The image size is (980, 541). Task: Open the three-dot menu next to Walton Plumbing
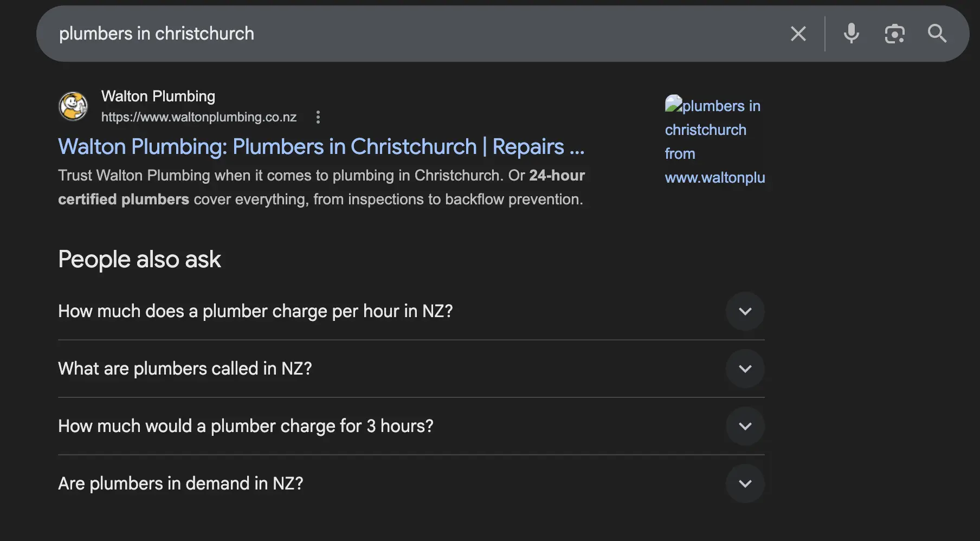(318, 117)
